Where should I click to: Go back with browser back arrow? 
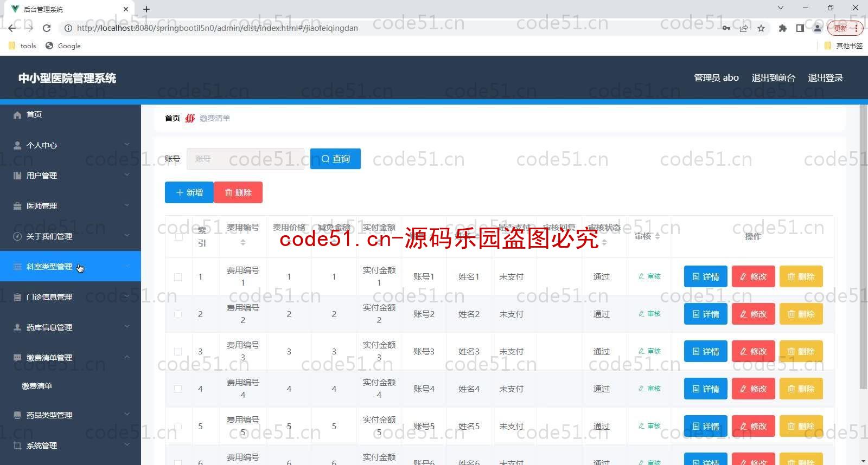click(x=12, y=28)
